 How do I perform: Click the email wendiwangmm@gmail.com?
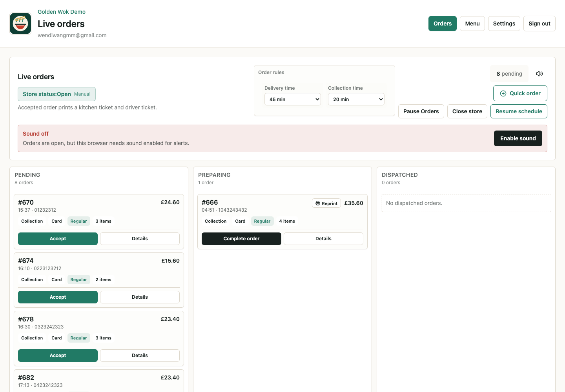coord(72,35)
